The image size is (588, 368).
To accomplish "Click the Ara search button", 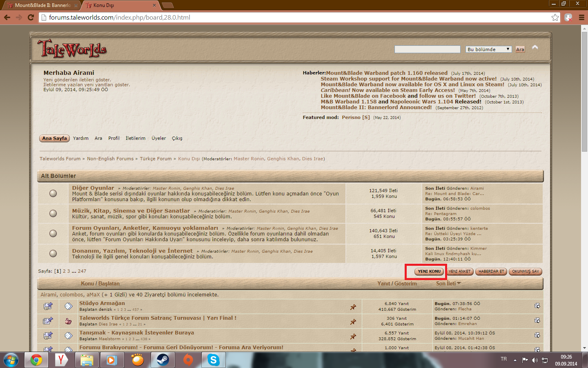I will pos(520,49).
